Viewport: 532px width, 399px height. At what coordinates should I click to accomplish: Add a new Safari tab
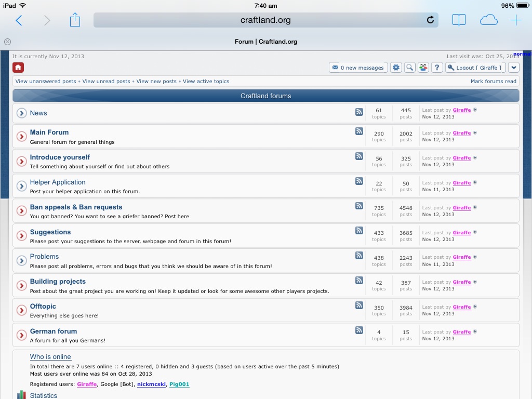click(516, 20)
